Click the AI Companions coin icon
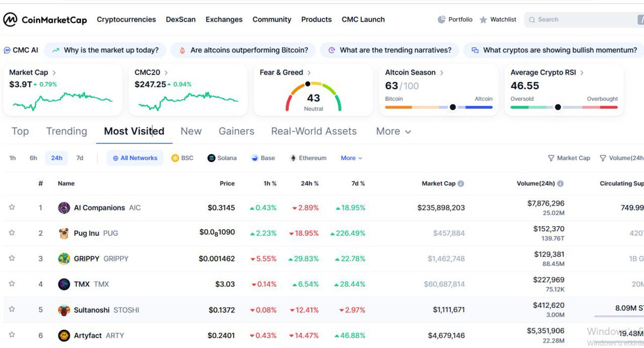 click(x=64, y=208)
